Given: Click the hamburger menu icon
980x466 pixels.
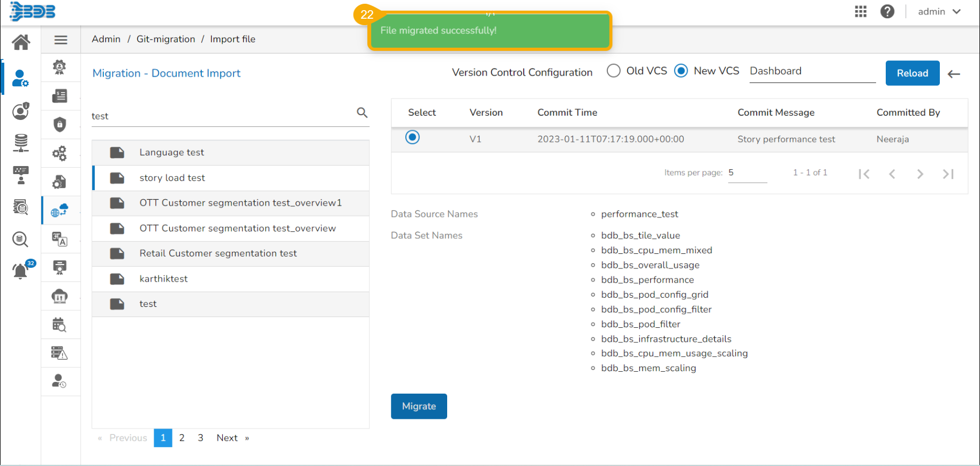Looking at the screenshot, I should click(x=61, y=40).
